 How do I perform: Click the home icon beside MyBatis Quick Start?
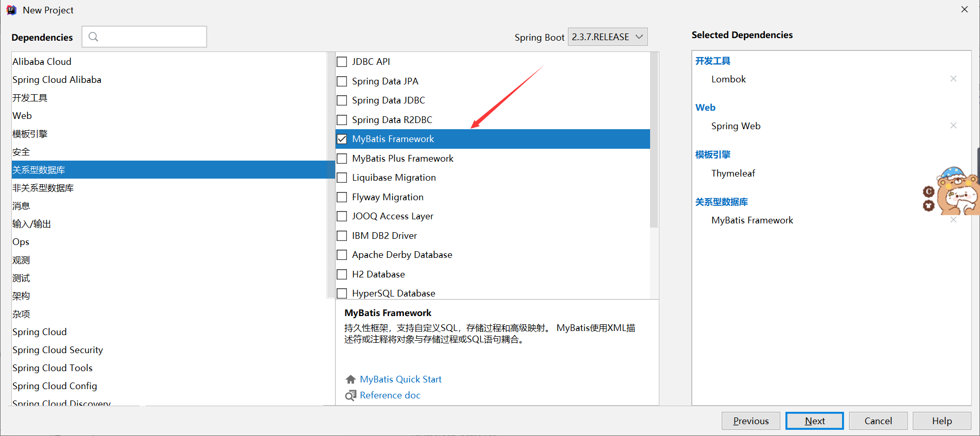[x=351, y=379]
